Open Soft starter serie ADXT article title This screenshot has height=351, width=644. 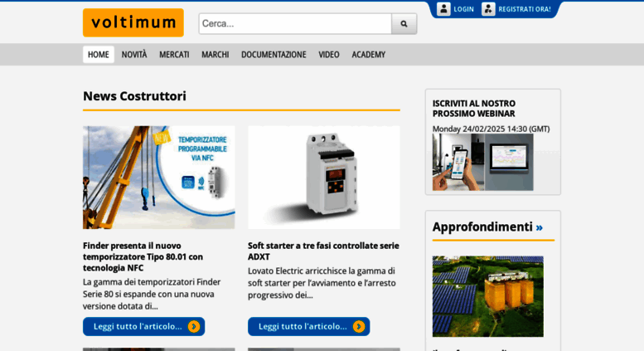(x=323, y=251)
